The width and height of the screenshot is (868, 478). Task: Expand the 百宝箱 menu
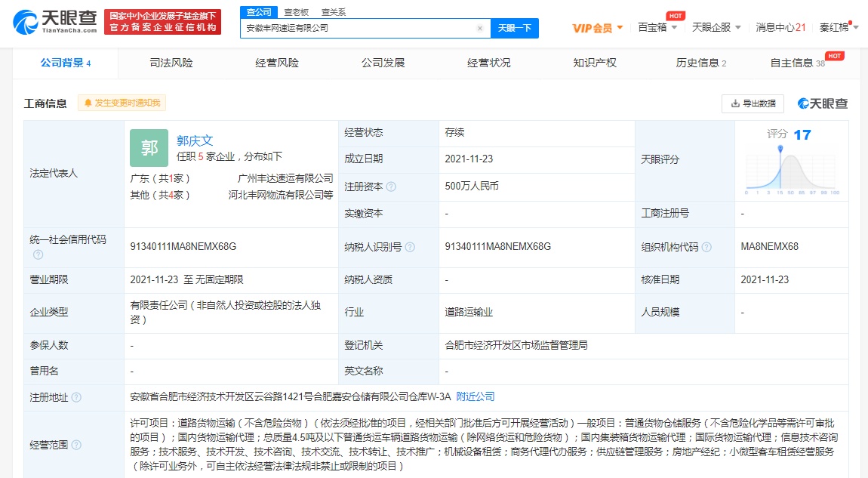pos(656,27)
